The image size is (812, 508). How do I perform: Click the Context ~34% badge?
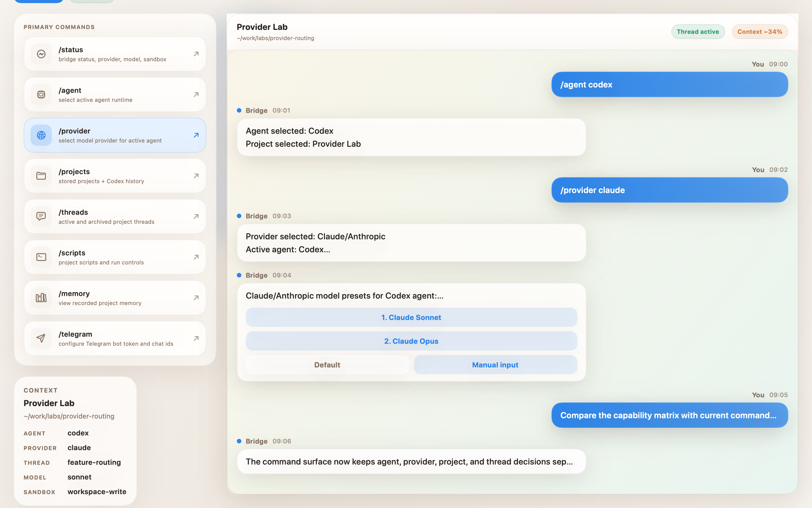(760, 32)
